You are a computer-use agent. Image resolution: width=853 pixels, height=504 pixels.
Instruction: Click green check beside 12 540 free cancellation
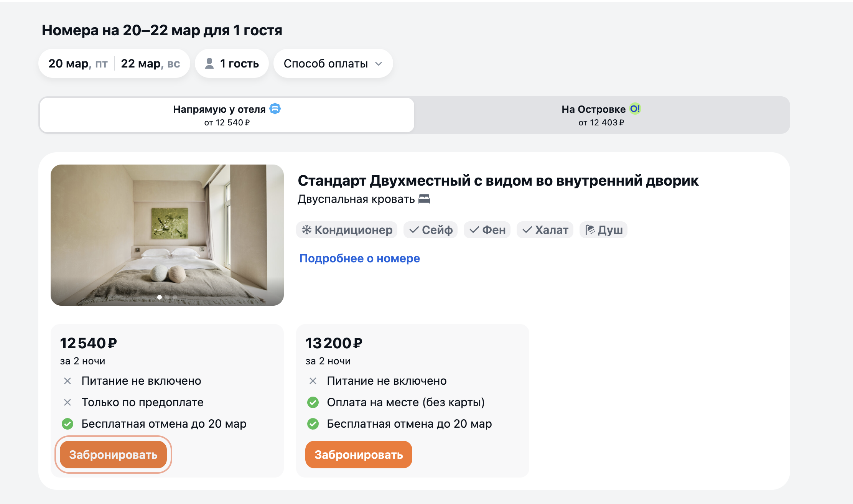point(68,424)
